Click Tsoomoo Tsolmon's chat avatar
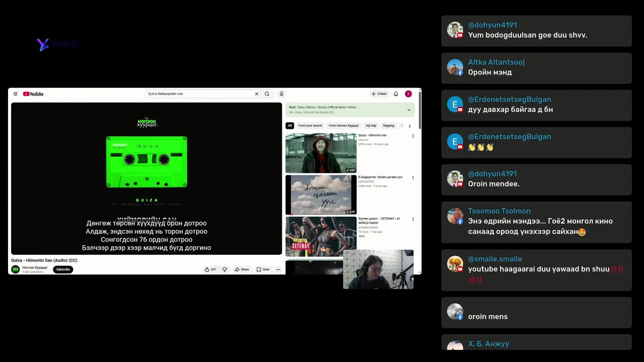Screen dimensions: 644x362 (455, 216)
